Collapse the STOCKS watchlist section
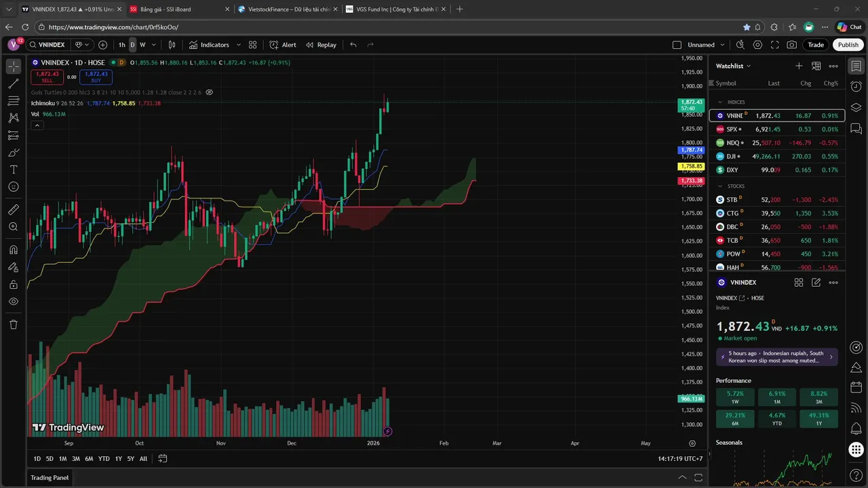 (x=720, y=186)
